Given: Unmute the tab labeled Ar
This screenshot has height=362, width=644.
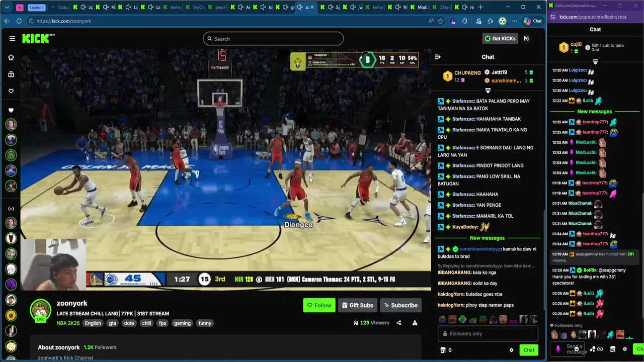Looking at the screenshot, I should [x=240, y=7].
